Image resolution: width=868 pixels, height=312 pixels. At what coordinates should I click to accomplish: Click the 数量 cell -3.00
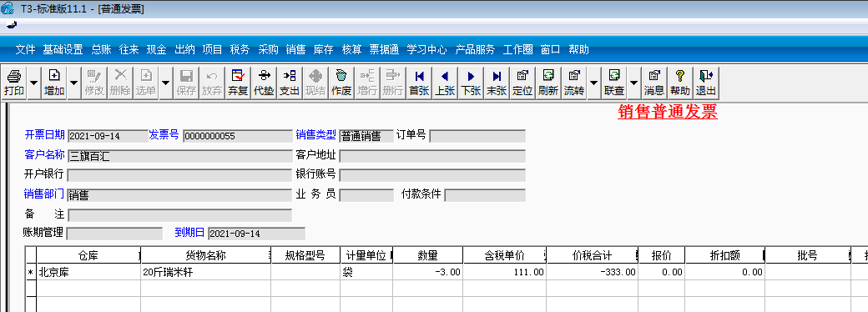427,272
